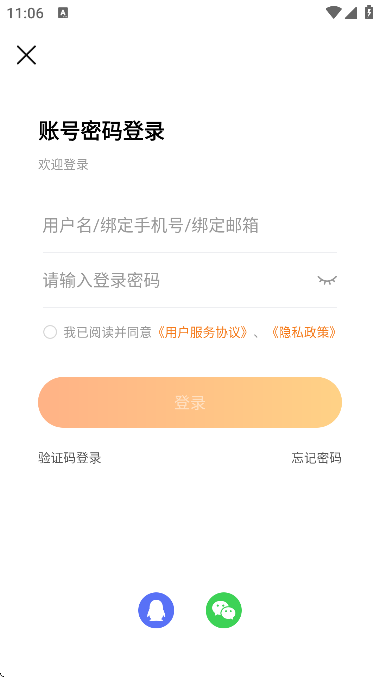Tap the 欢迎登录 subtitle text
This screenshot has width=380, height=677.
pos(63,165)
